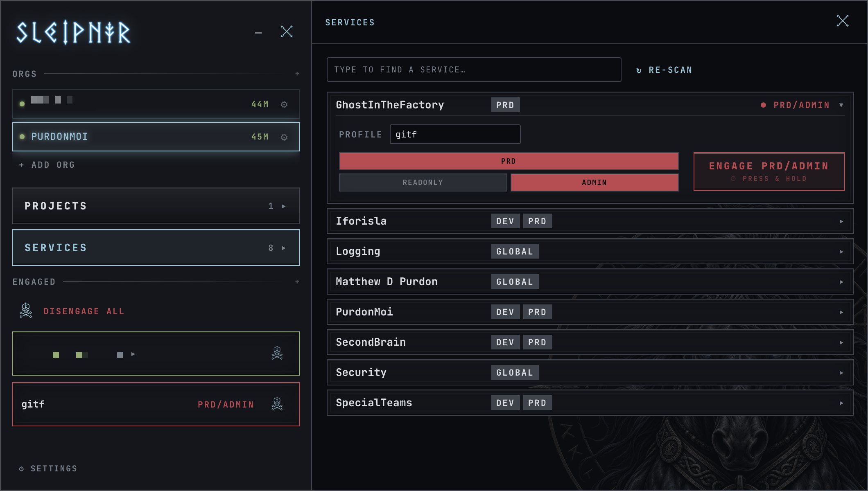Screen dimensions: 868x491
Task: Open the PROJECTS section
Action: pyautogui.click(x=156, y=206)
